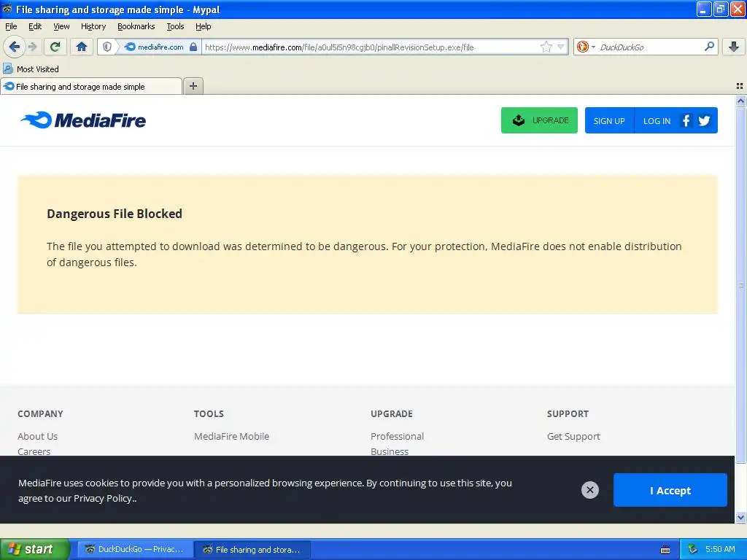Click the mediafire.com site identity label
The height and width of the screenshot is (560, 747).
point(160,47)
